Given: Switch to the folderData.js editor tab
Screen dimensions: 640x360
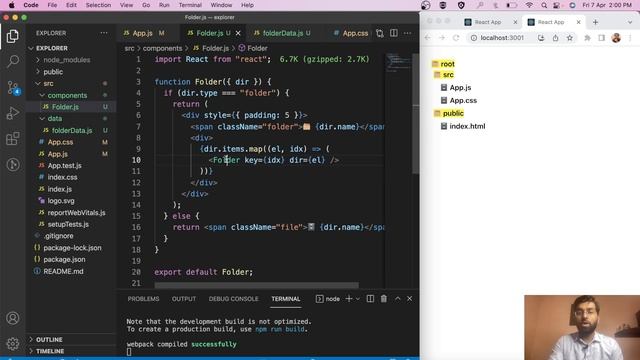Looking at the screenshot, I should (282, 33).
